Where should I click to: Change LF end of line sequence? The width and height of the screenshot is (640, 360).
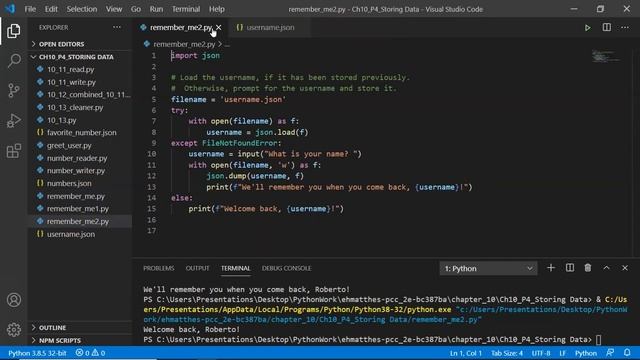tap(562, 353)
